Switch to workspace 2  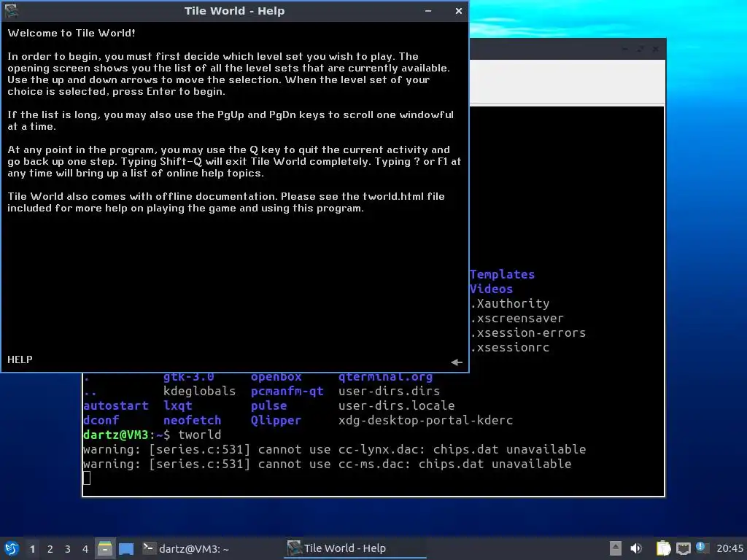tap(50, 549)
